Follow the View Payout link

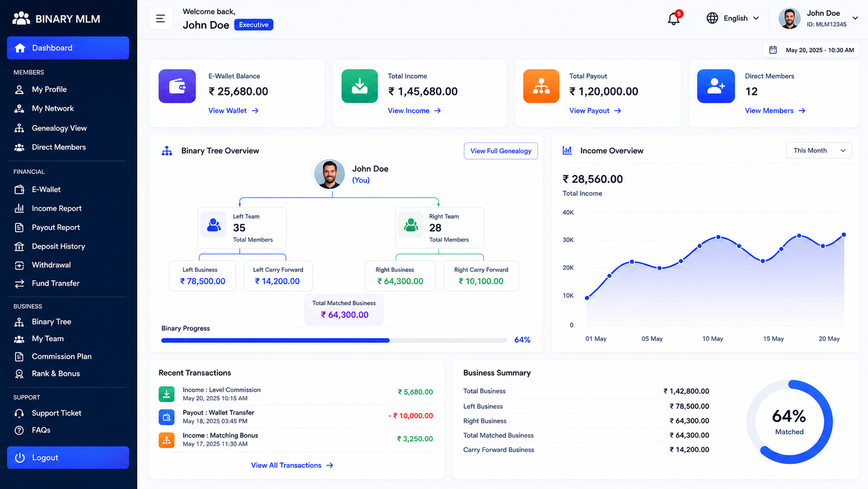coord(595,111)
